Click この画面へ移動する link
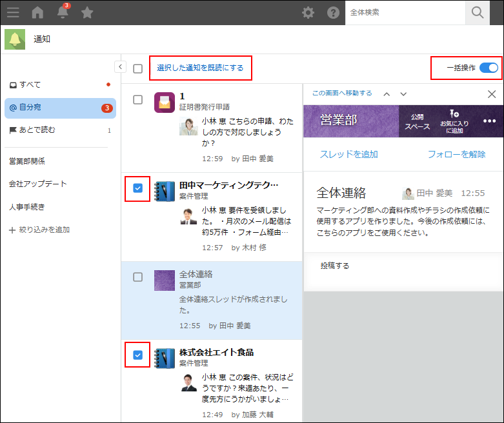The height and width of the screenshot is (423, 504). (342, 93)
